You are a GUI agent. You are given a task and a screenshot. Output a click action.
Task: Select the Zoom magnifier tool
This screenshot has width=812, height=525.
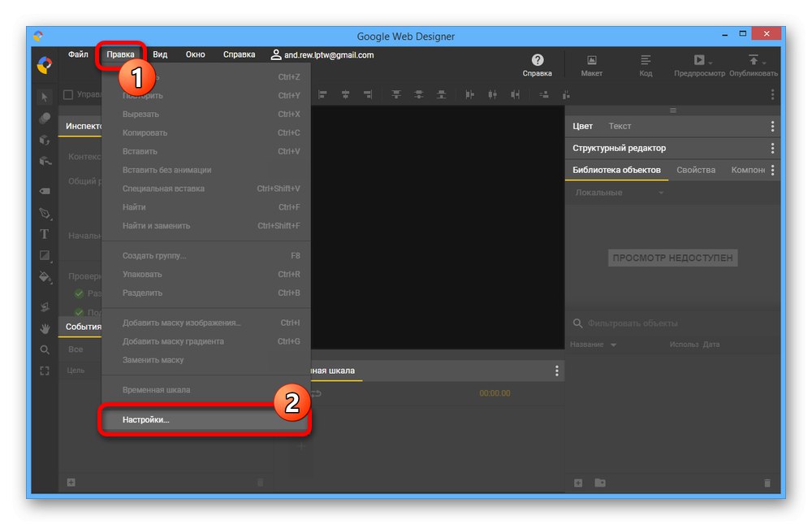pyautogui.click(x=45, y=350)
